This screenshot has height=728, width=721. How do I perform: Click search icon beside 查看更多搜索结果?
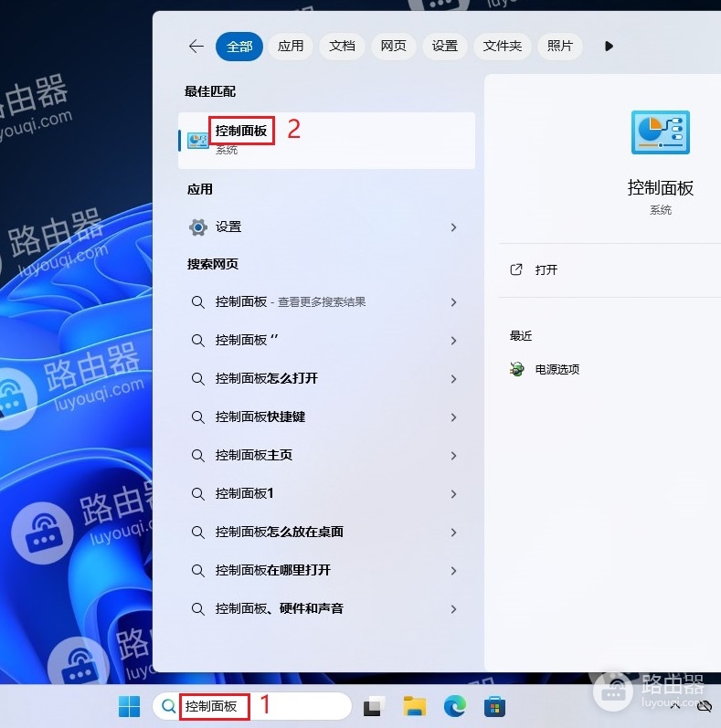198,302
